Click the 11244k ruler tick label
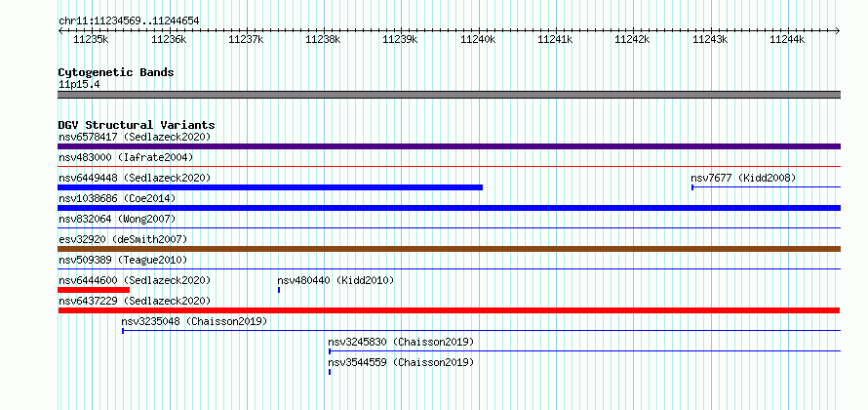 pyautogui.click(x=787, y=40)
